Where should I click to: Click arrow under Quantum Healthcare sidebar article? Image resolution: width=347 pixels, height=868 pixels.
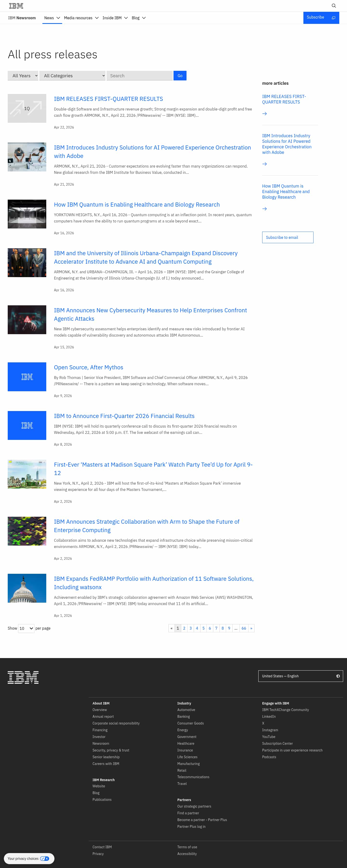pos(264,209)
